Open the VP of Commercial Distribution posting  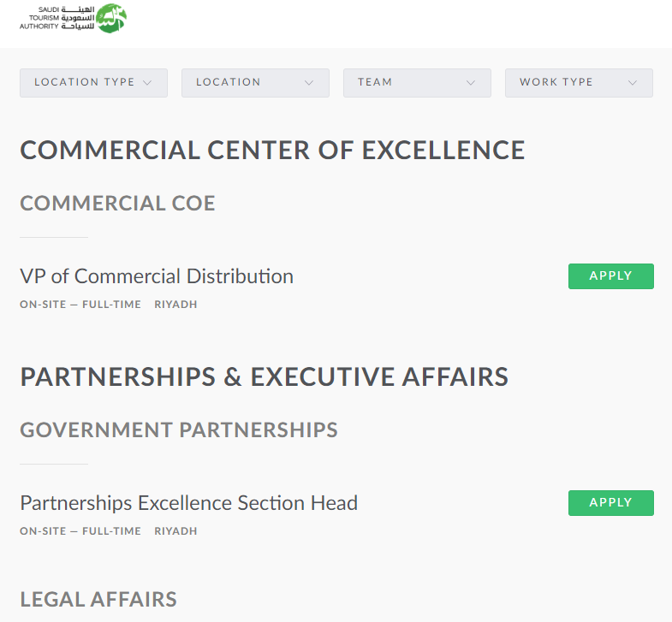tap(157, 276)
